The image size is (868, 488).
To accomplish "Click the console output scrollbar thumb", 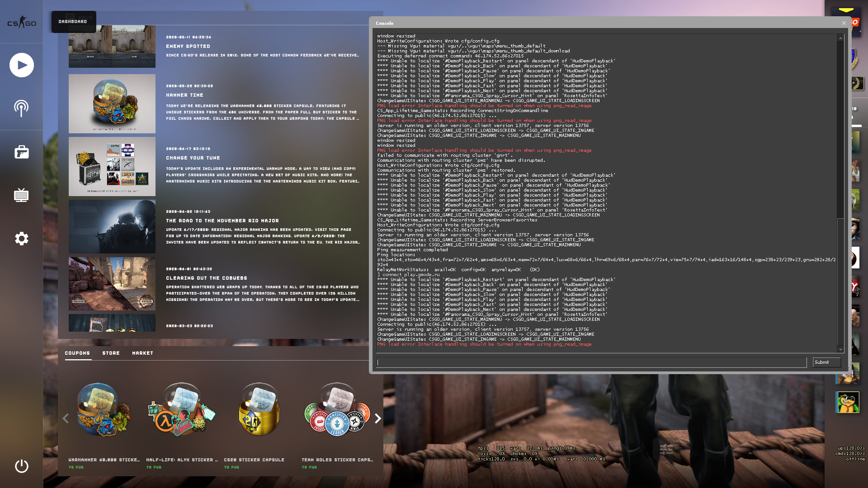I will pos(840,282).
